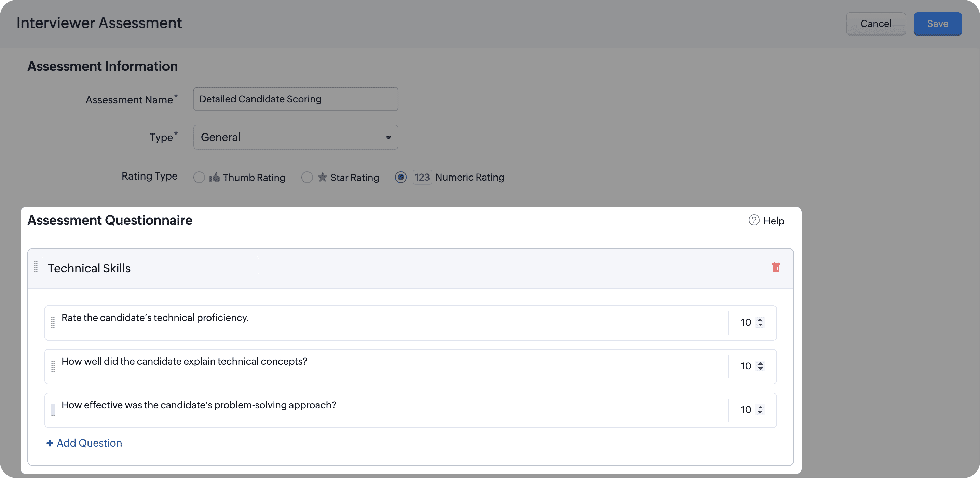Click the Add Question link

(x=84, y=443)
